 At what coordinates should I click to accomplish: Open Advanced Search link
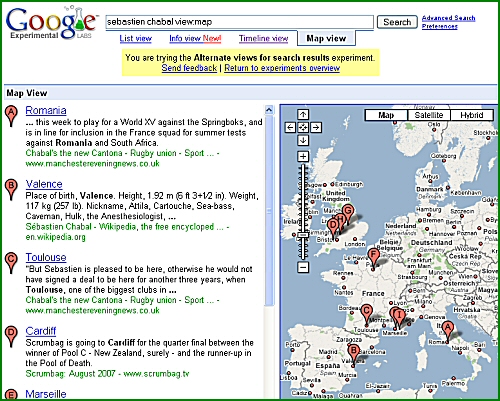click(448, 18)
